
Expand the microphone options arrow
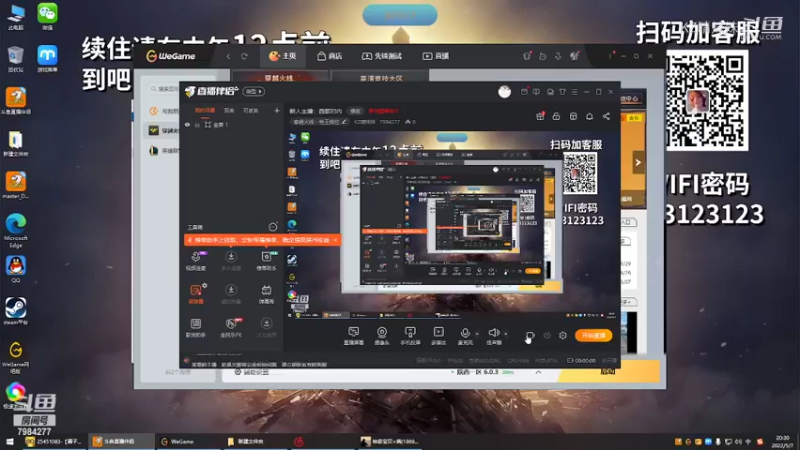477,334
